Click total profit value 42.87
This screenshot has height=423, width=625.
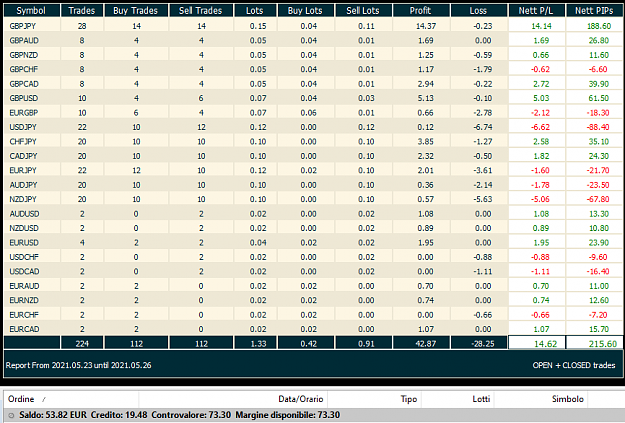coord(425,344)
